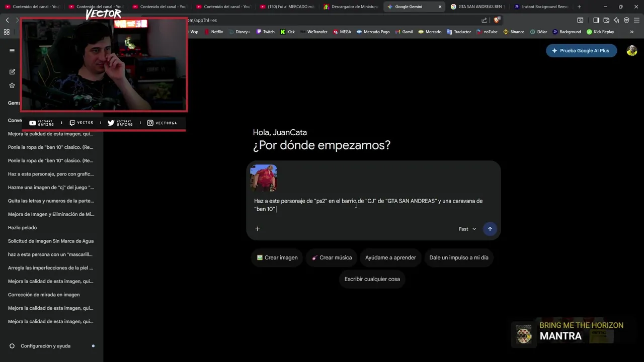Open the noTube bookmark
Screen dimensions: 644x362
[487, 32]
